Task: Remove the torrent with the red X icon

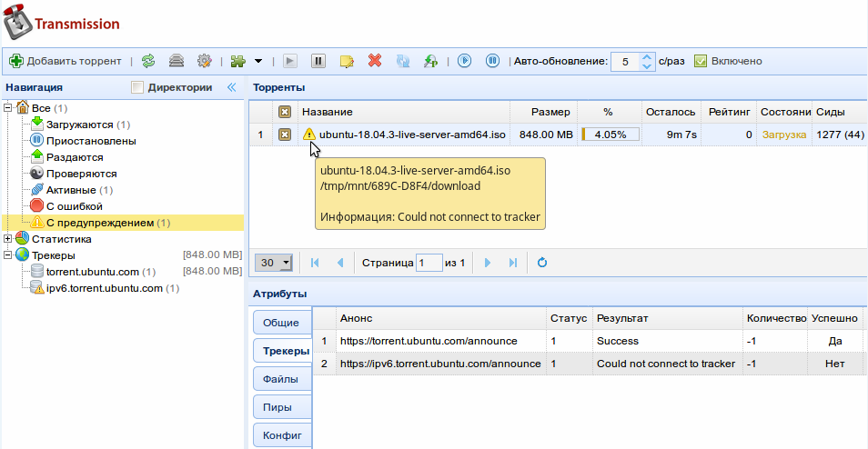Action: tap(374, 61)
